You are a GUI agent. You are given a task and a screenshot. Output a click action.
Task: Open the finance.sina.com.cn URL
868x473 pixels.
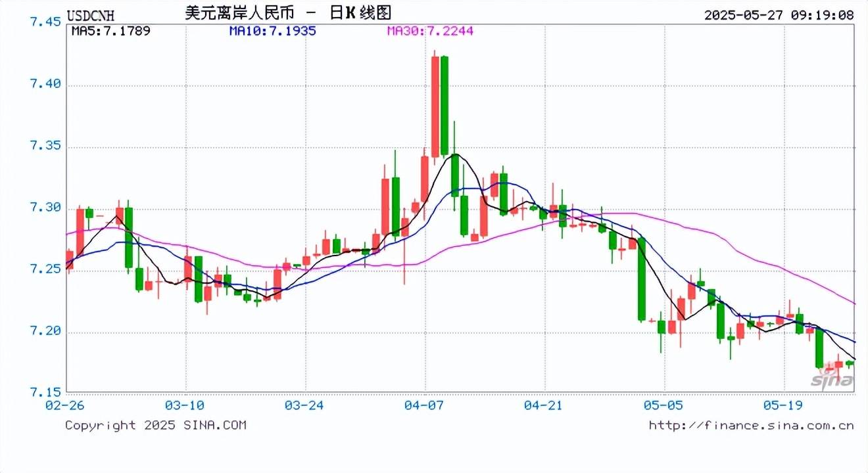tap(751, 425)
